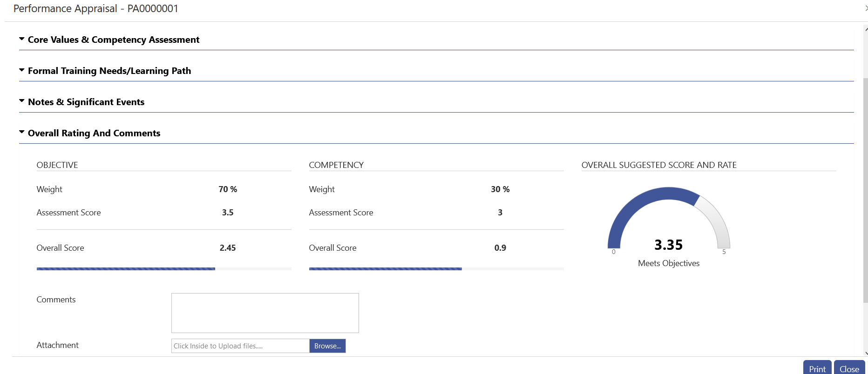Click the Meets Objectives rating label

click(669, 263)
